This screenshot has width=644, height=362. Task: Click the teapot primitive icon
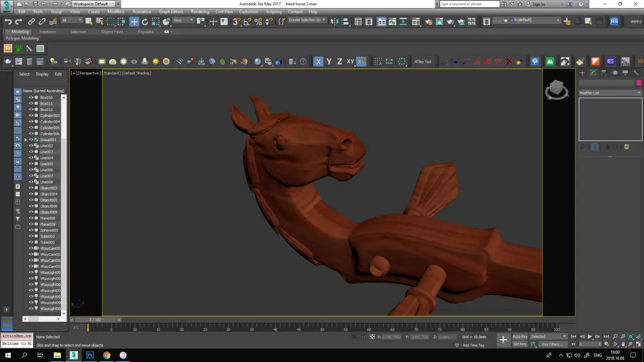(x=8, y=62)
